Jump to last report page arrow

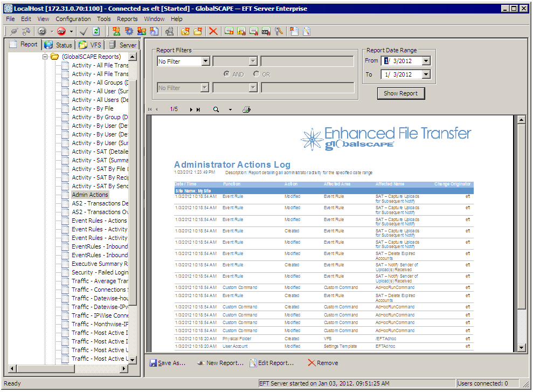click(198, 109)
